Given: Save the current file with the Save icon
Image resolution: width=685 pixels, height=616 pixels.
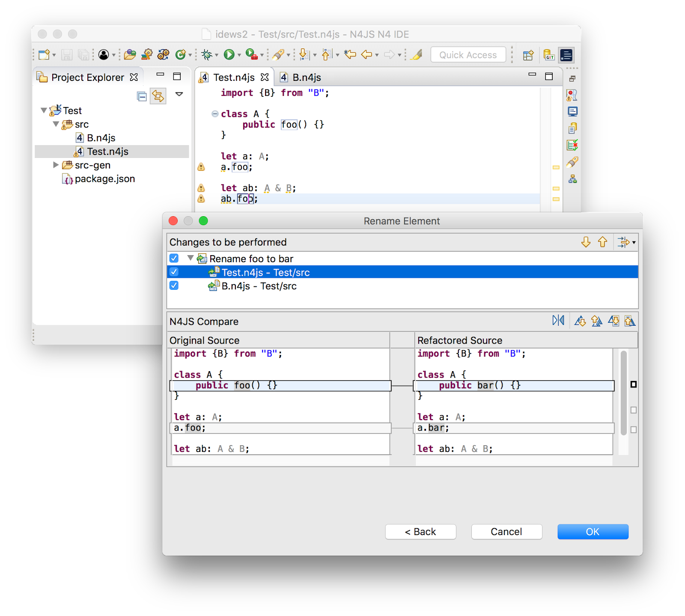Looking at the screenshot, I should click(x=67, y=55).
